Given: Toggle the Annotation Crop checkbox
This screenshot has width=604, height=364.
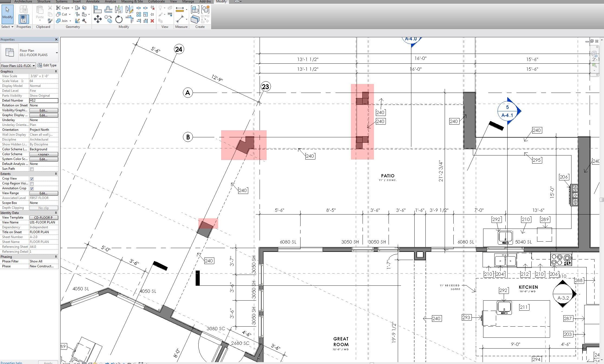Looking at the screenshot, I should coord(32,188).
